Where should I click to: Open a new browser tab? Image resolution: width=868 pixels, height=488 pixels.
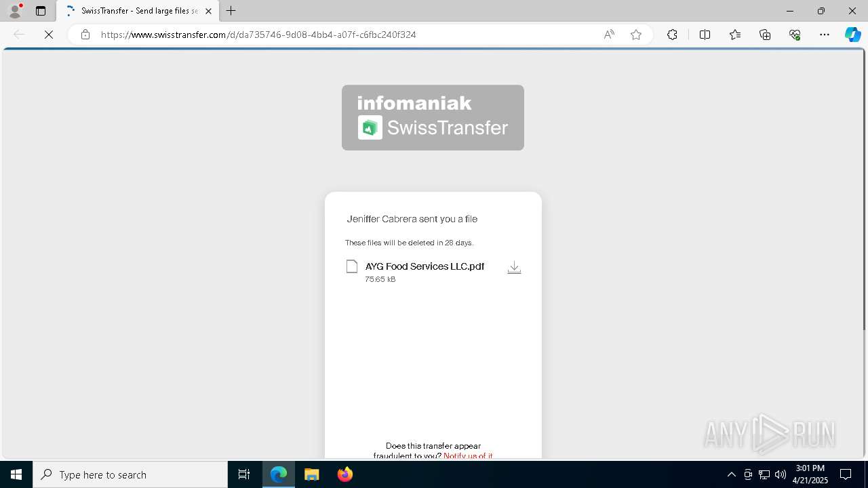click(231, 11)
